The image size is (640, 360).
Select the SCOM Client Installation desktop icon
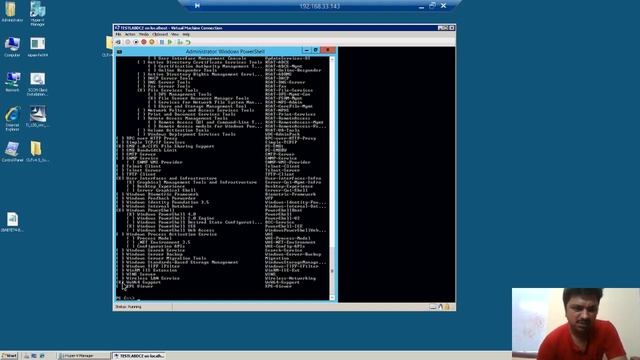pyautogui.click(x=37, y=84)
